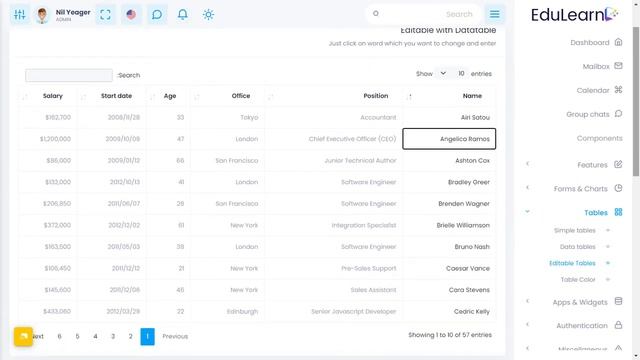The width and height of the screenshot is (640, 360).
Task: Expand the Apps & Widgets menu
Action: [x=580, y=302]
